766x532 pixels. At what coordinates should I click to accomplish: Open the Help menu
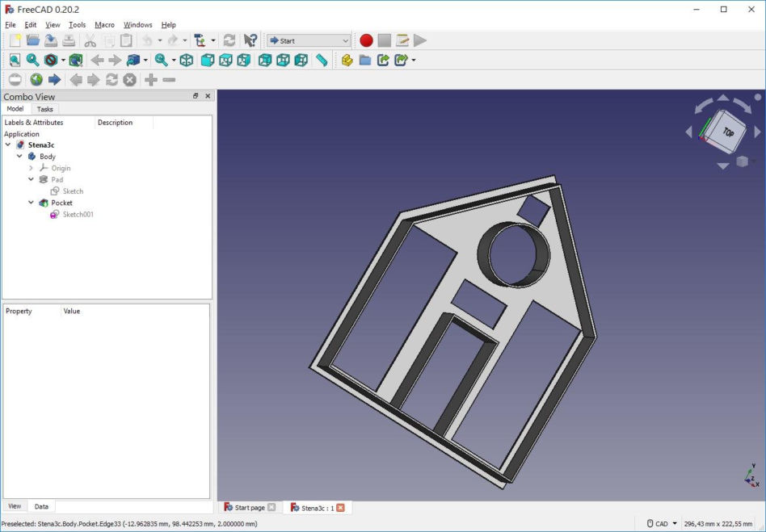169,24
